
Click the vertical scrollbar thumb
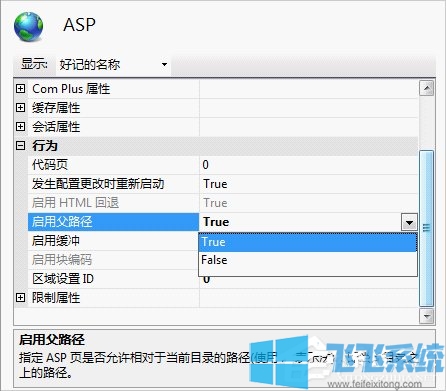[426, 228]
